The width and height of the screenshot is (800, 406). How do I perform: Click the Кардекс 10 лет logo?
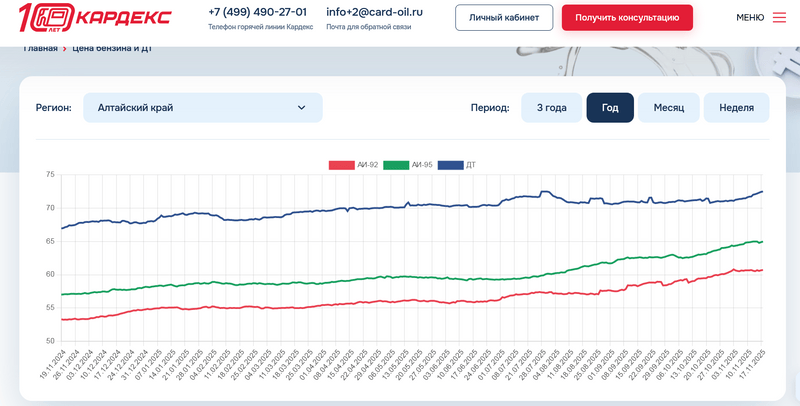click(95, 18)
